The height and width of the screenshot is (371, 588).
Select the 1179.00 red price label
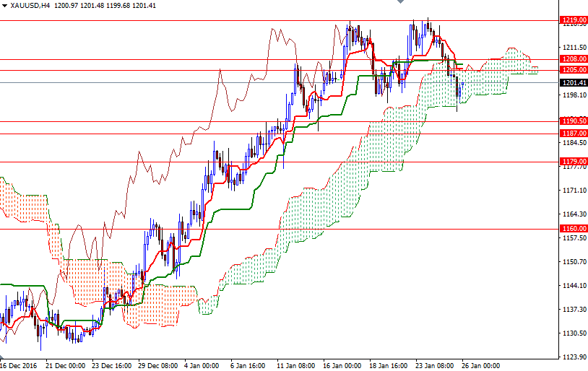click(x=574, y=162)
